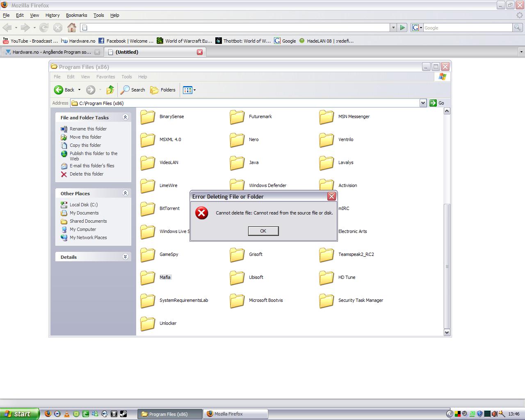Switch to Program Files (x86) taskbar button

170,414
